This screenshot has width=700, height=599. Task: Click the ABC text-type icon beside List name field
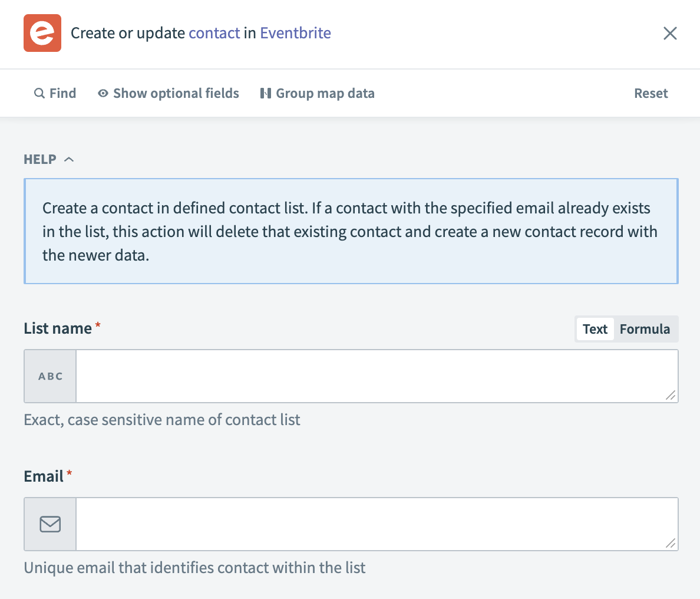click(49, 376)
